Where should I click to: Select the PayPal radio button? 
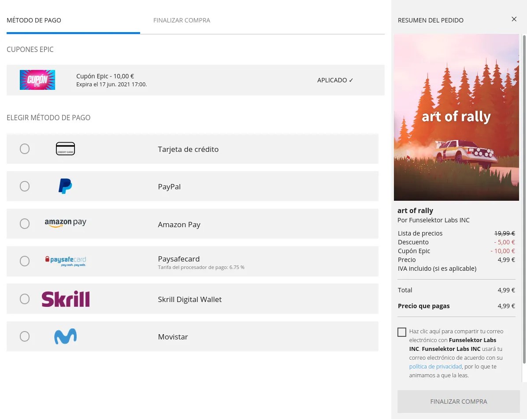(x=25, y=186)
